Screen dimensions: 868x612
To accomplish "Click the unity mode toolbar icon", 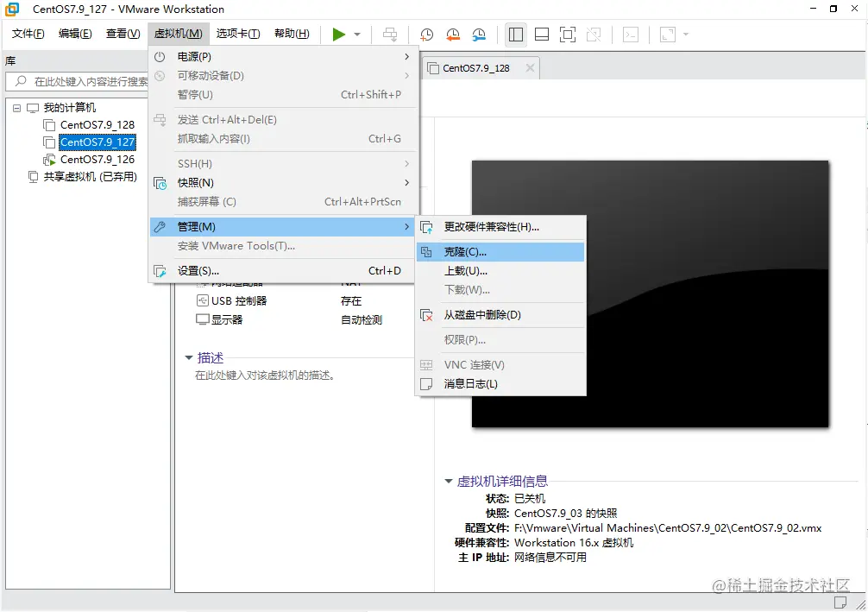I will 594,35.
